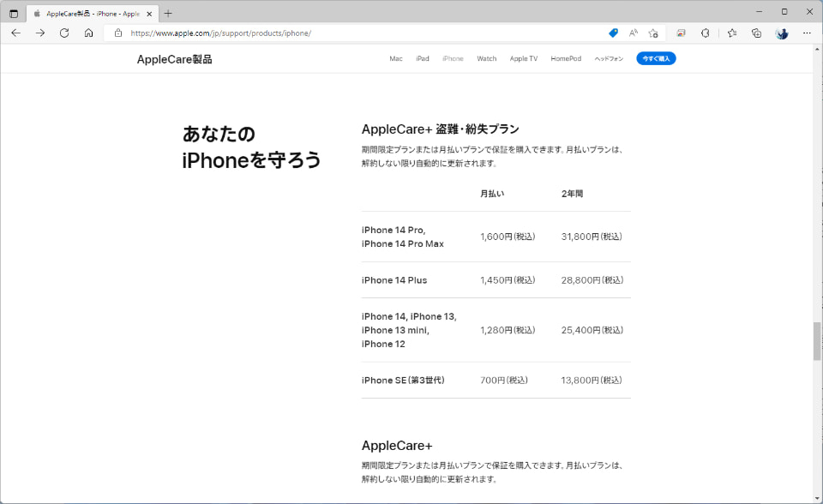The width and height of the screenshot is (823, 504).
Task: Open a new browser tab
Action: [x=167, y=13]
